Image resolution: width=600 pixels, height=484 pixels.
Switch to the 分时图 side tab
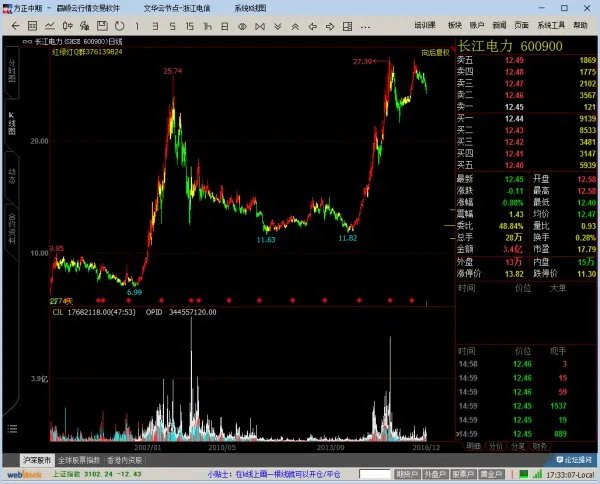click(12, 71)
